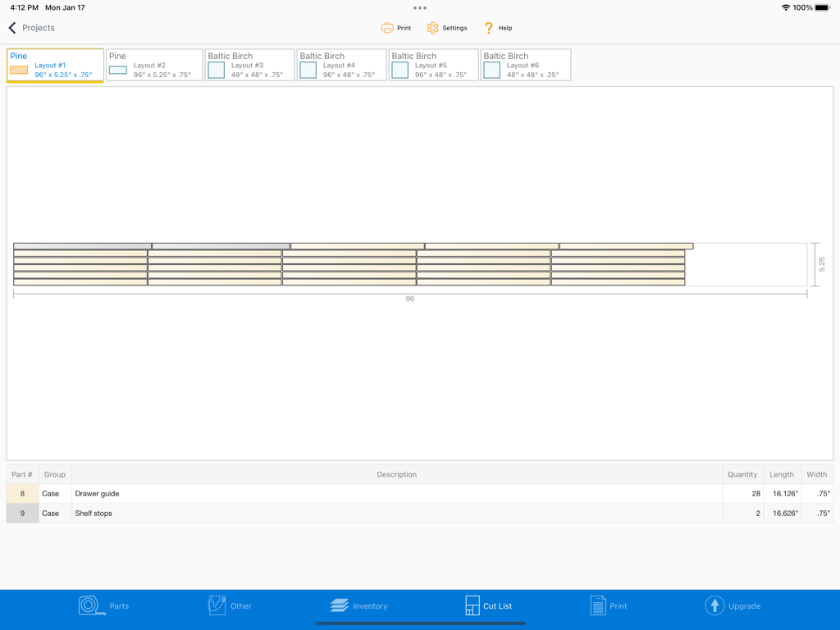Open Help using the question mark icon
This screenshot has height=630, width=840.
click(x=487, y=27)
